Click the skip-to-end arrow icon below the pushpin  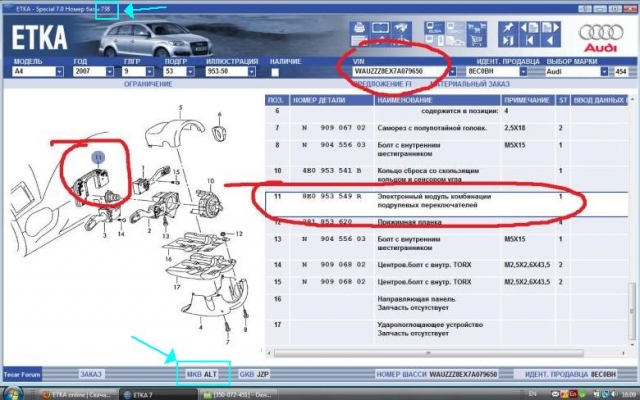(x=508, y=40)
